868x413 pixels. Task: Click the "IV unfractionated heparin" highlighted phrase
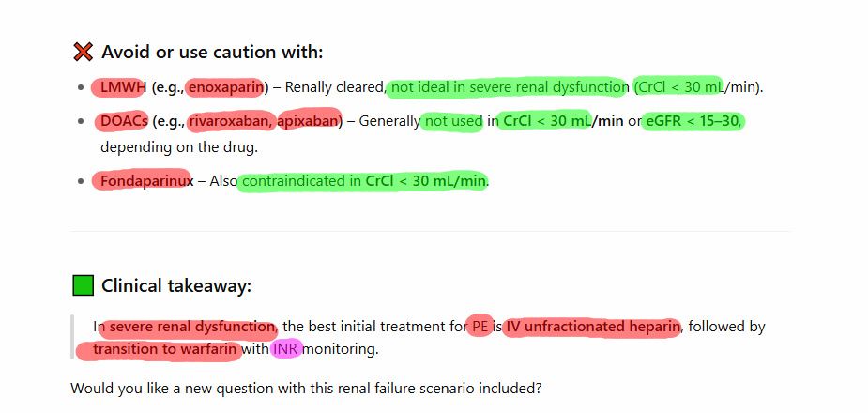(x=592, y=327)
